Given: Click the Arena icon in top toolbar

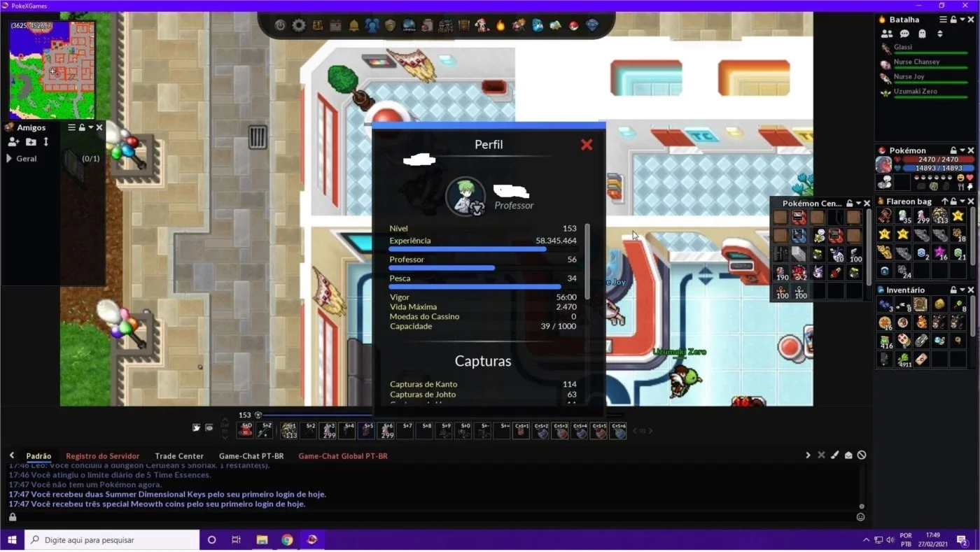Looking at the screenshot, I should 409,25.
